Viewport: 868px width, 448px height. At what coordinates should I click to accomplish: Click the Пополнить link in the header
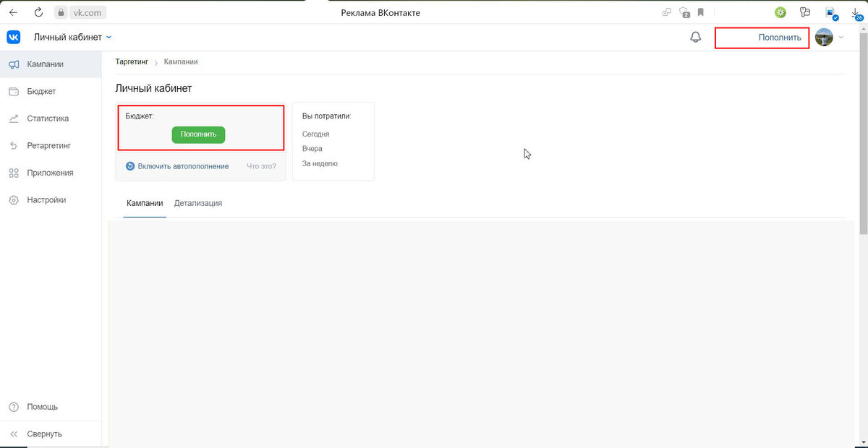pos(780,38)
